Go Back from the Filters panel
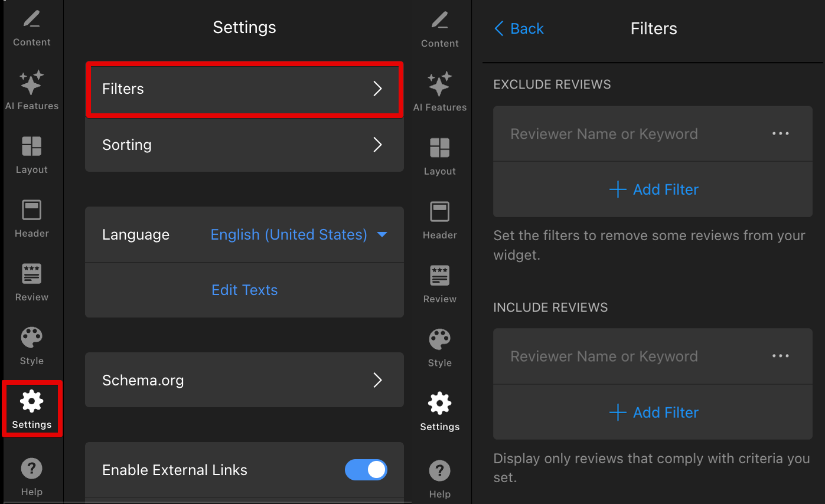Screen dimensions: 825x504 519,28
